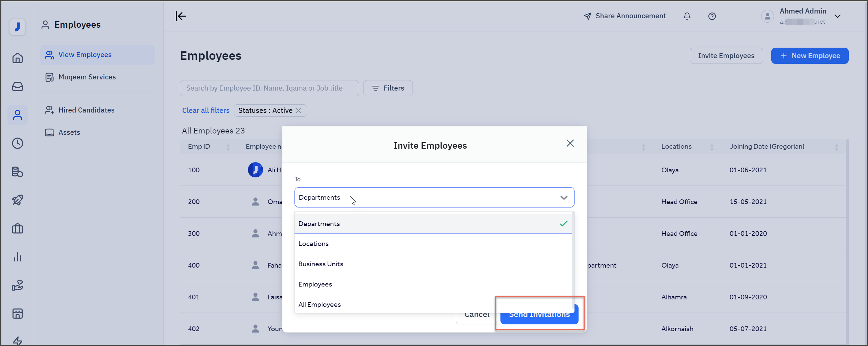Open the onboarding rocket icon
This screenshot has width=868, height=346.
point(18,200)
